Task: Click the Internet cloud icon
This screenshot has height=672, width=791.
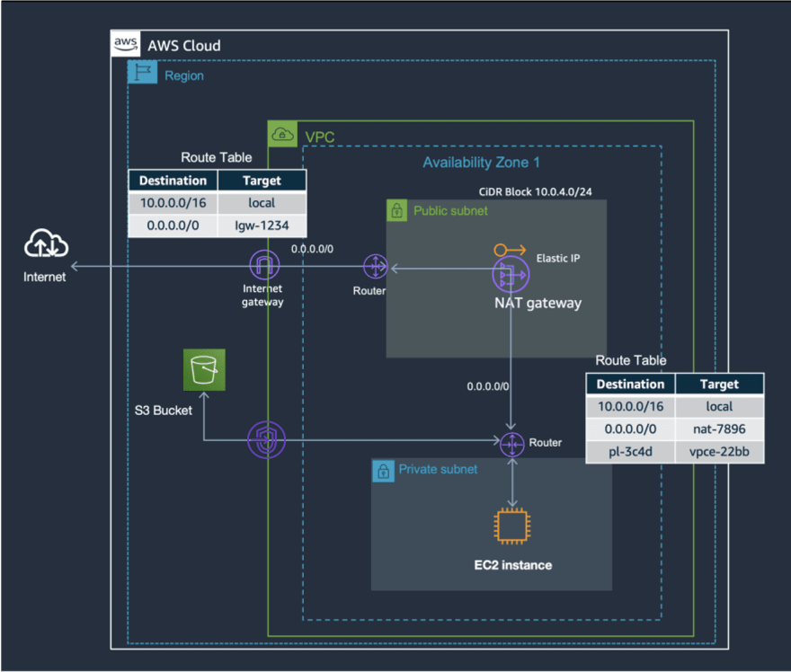Action: point(46,243)
